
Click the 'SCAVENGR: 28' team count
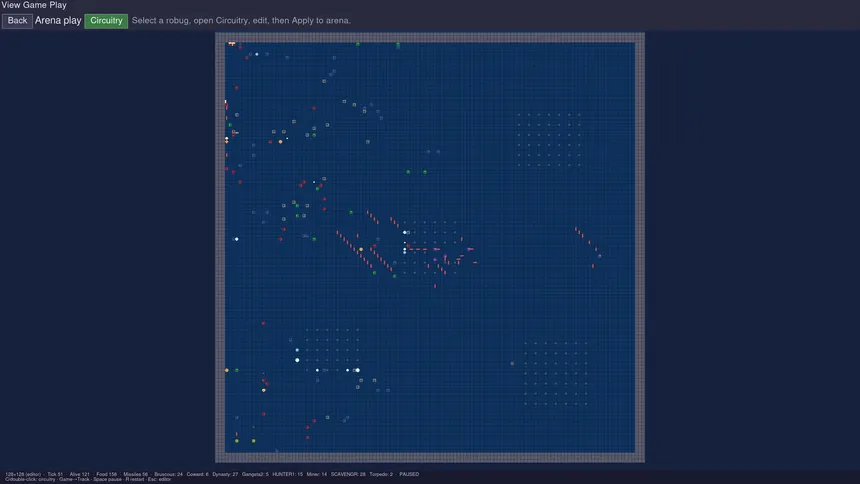348,475
